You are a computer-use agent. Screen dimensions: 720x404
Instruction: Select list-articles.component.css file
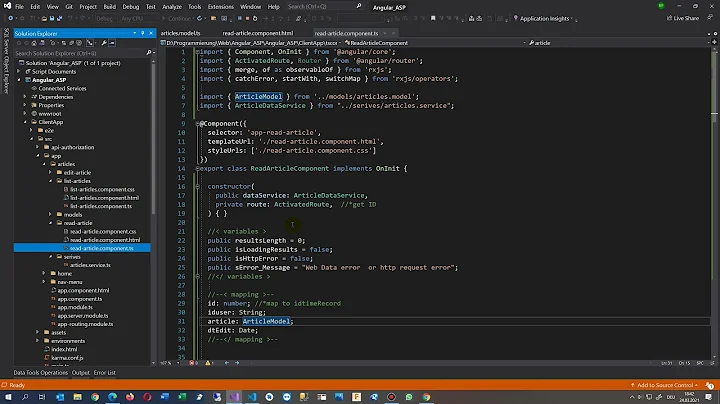click(102, 189)
